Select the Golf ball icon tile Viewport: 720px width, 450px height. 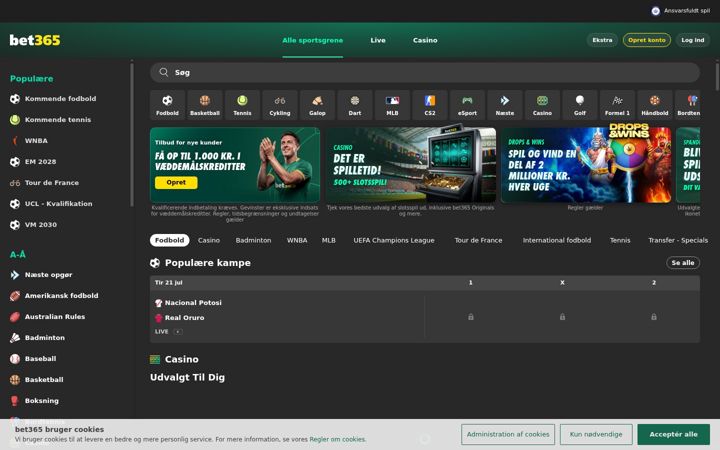579,105
